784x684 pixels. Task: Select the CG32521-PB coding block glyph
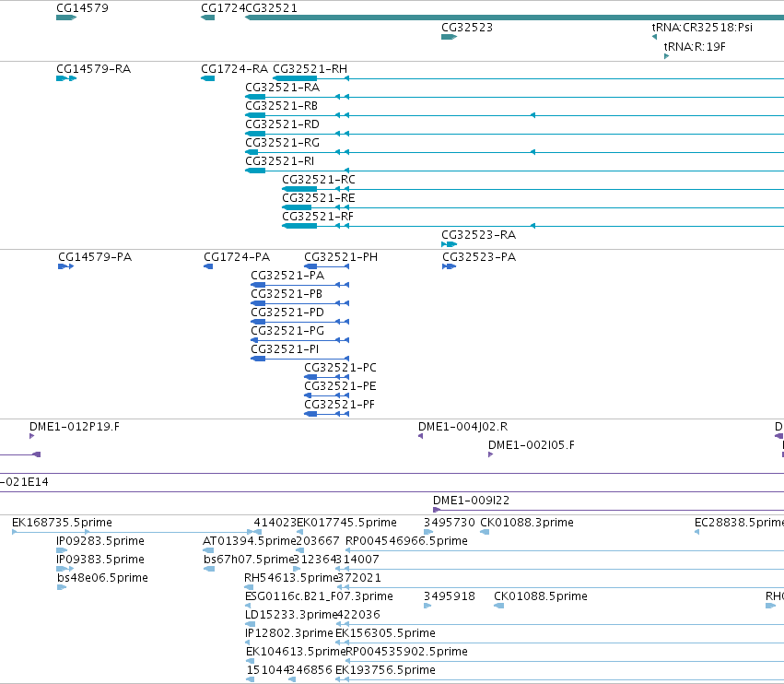point(258,303)
